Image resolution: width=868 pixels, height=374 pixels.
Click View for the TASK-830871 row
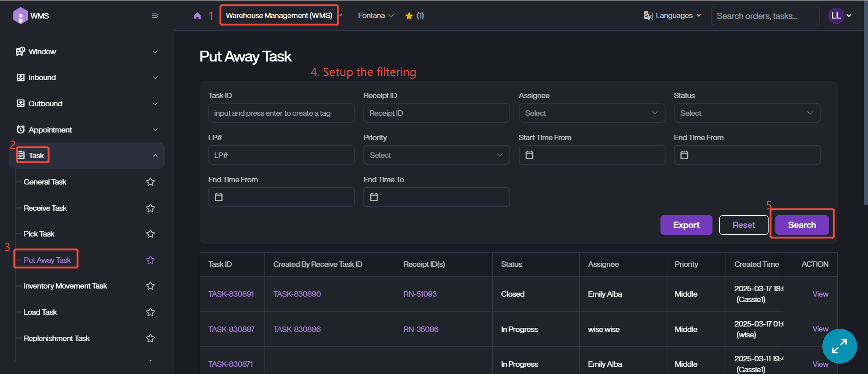[x=820, y=364]
